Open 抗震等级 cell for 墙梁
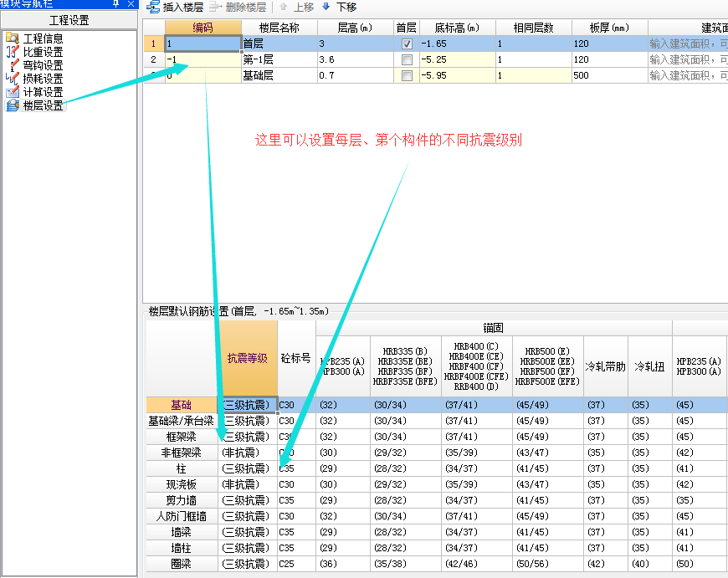Screen dimensions: 728x578 click(248, 532)
